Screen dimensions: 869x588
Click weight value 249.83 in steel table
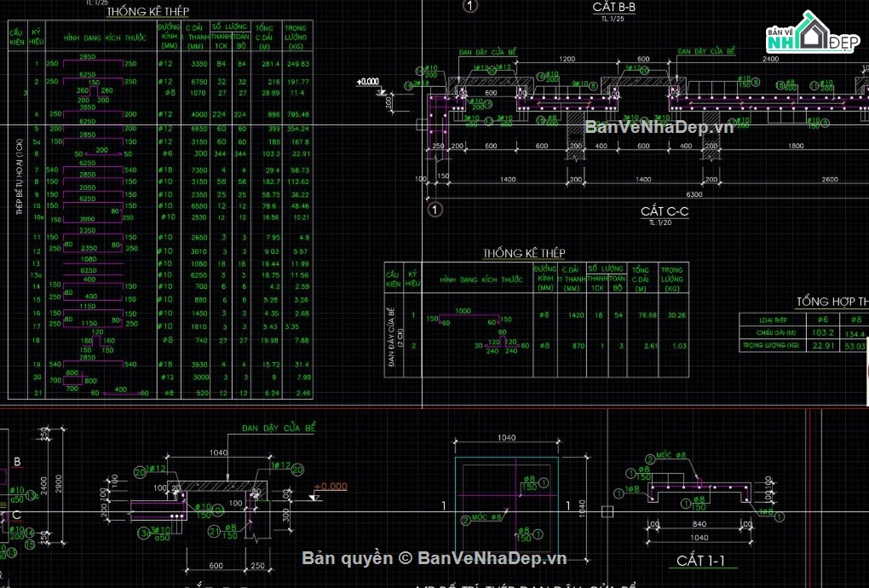click(298, 64)
